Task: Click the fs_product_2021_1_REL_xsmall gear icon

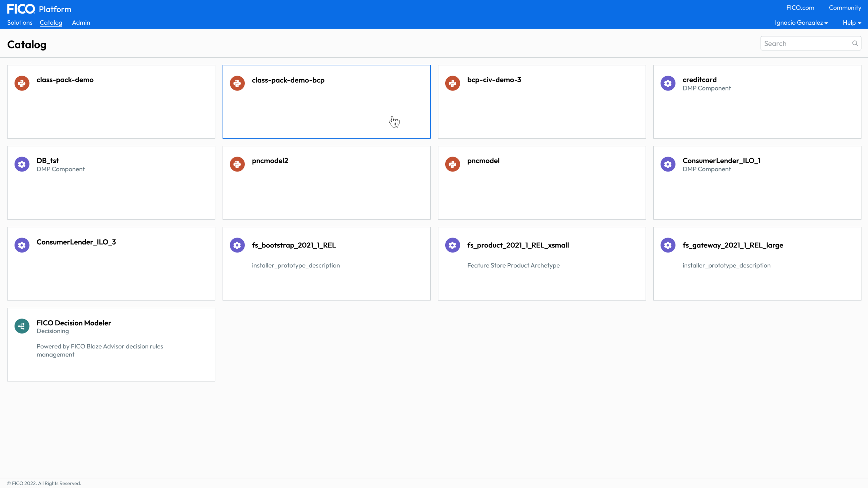Action: [452, 245]
